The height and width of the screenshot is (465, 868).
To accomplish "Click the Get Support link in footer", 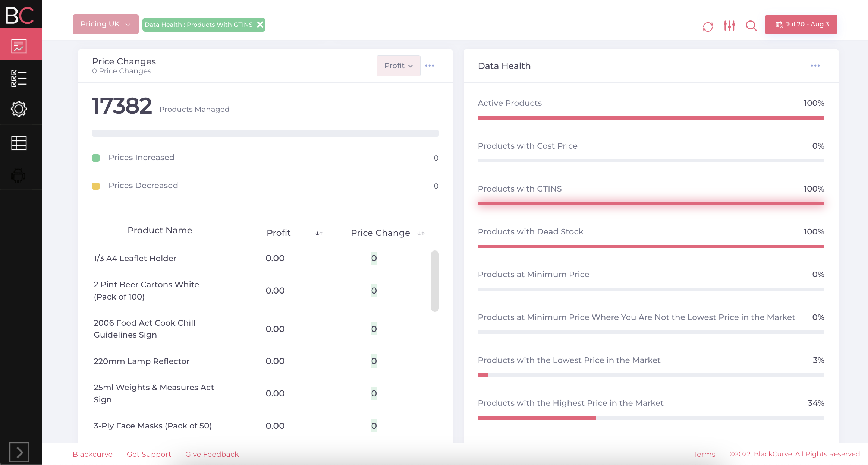I will tap(149, 454).
